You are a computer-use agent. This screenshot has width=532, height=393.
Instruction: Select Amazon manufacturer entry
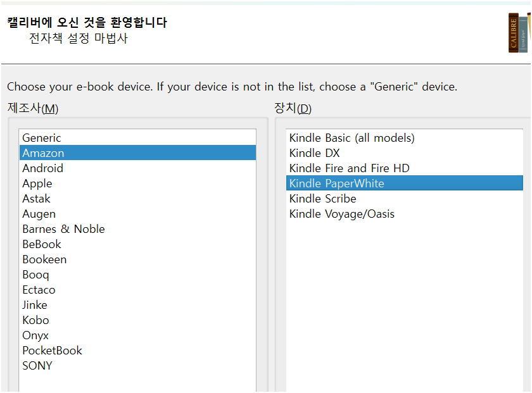pyautogui.click(x=137, y=153)
